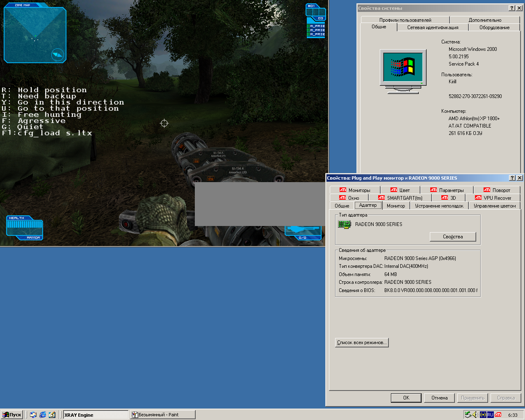
Task: Click the crosshair in the game view
Action: tap(164, 123)
